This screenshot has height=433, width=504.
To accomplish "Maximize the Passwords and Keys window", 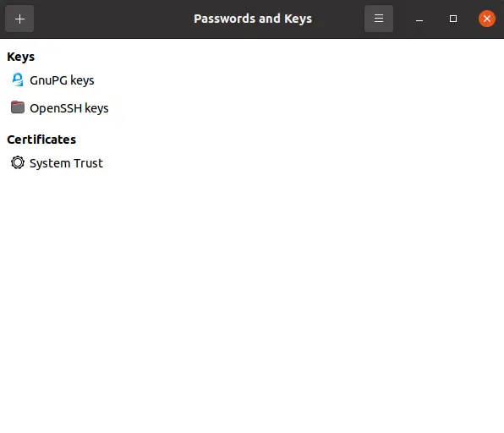I will point(453,19).
